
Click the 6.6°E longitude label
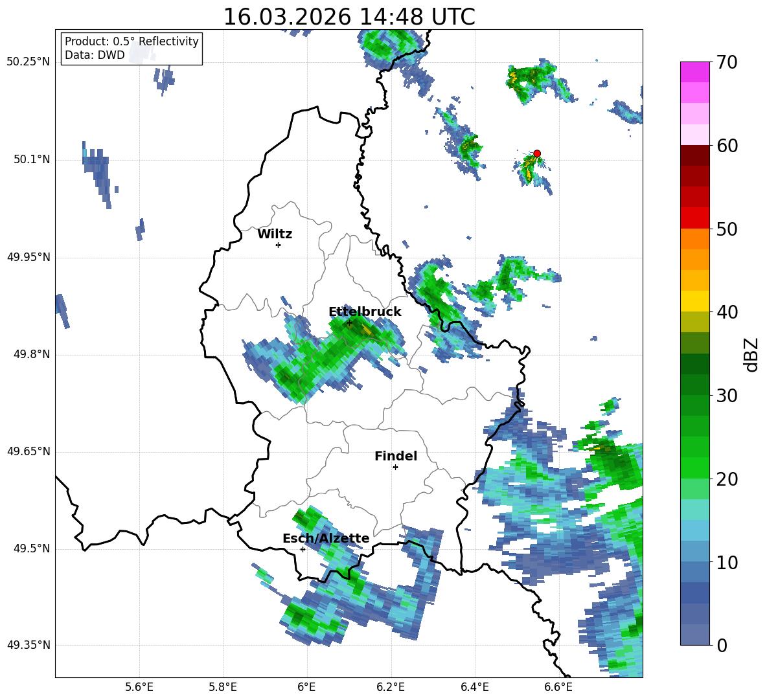[x=558, y=687]
